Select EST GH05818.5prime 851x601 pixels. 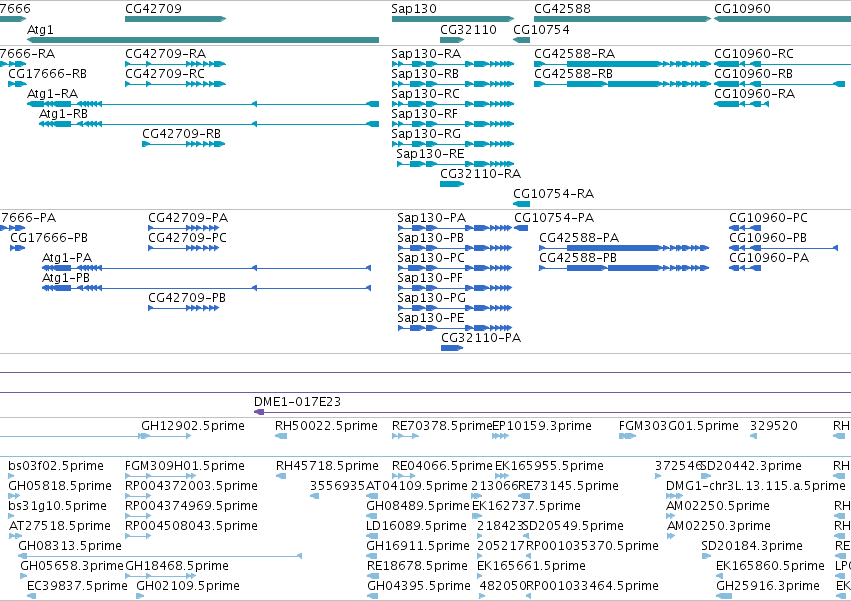pos(60,486)
